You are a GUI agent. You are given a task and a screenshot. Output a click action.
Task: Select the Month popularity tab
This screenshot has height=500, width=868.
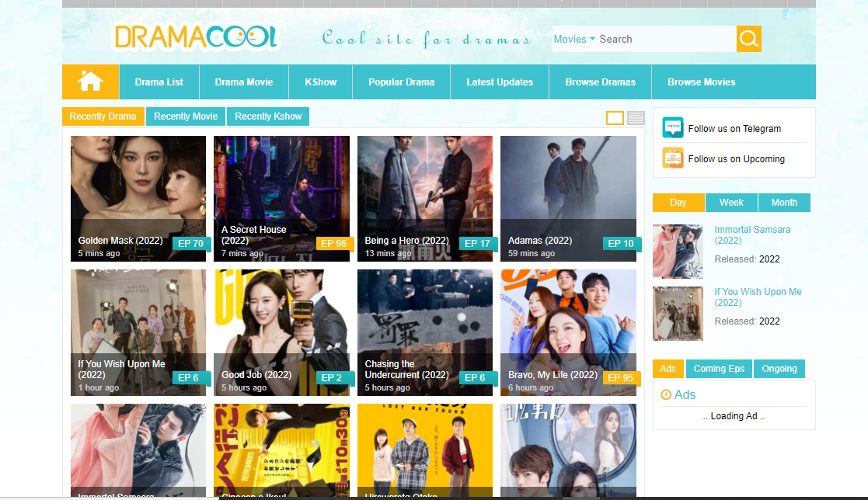coord(784,203)
